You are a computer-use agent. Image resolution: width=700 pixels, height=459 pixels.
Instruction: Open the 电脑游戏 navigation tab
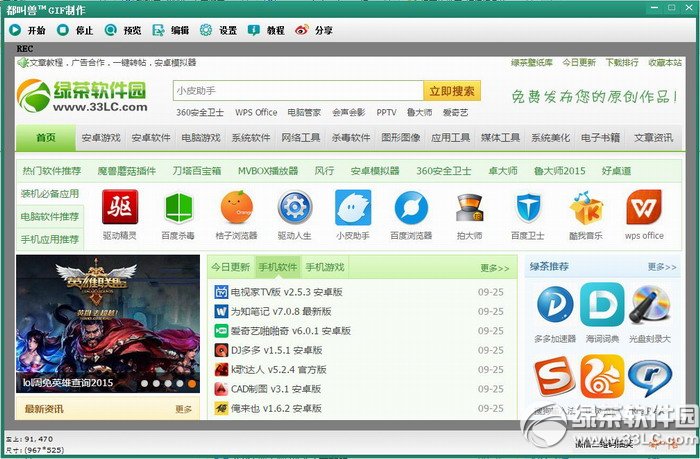[x=201, y=138]
